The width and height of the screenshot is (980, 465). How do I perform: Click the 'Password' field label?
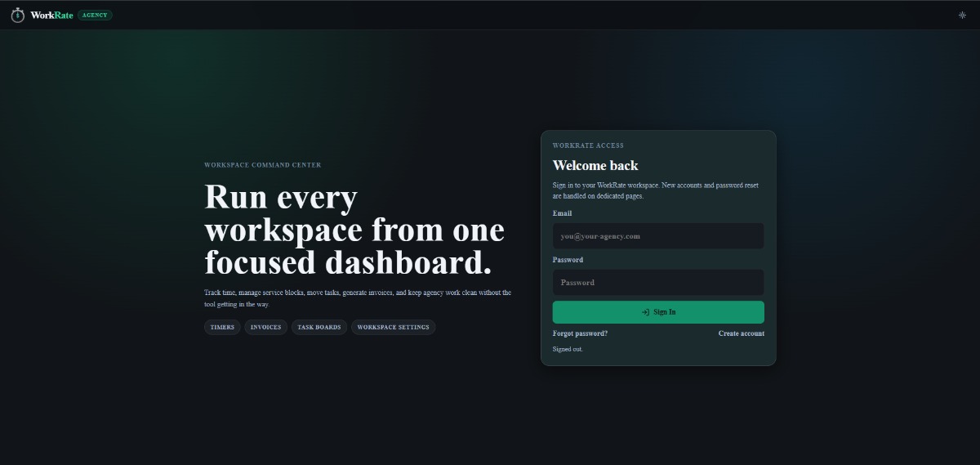[568, 260]
